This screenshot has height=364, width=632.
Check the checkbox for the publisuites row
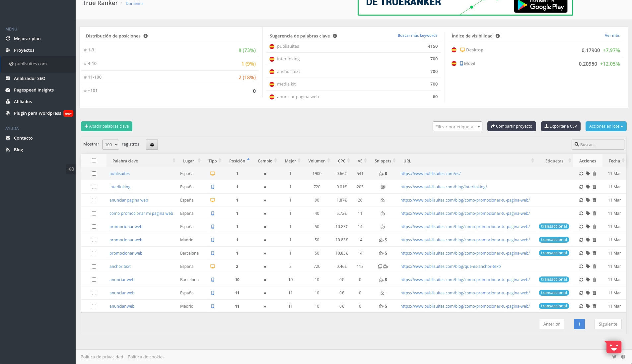(94, 173)
